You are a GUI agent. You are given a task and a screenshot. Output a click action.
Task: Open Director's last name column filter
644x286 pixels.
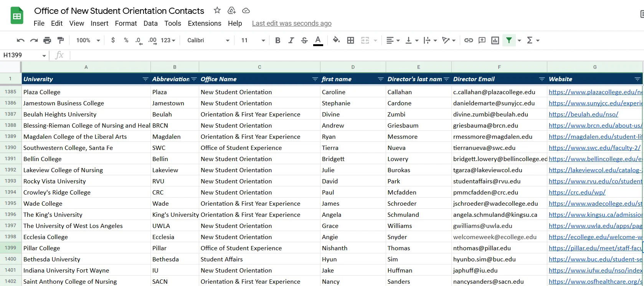446,79
